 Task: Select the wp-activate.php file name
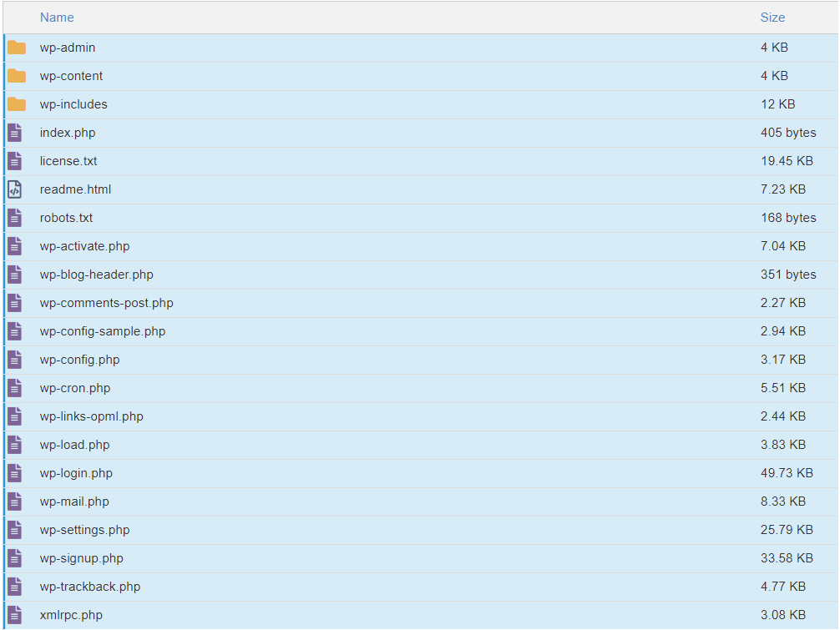(x=84, y=246)
